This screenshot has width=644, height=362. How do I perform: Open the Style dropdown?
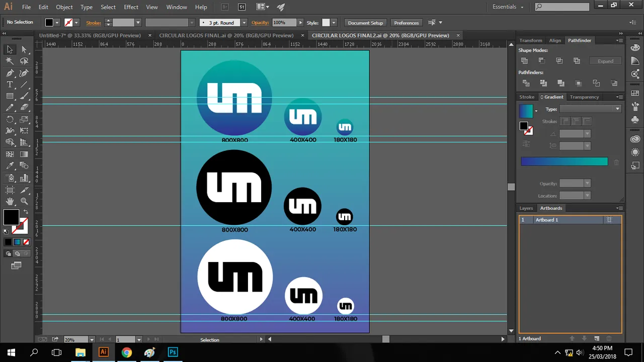334,23
